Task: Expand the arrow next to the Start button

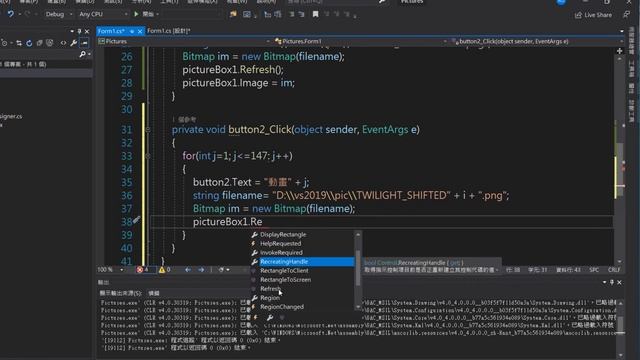Action: pos(158,14)
